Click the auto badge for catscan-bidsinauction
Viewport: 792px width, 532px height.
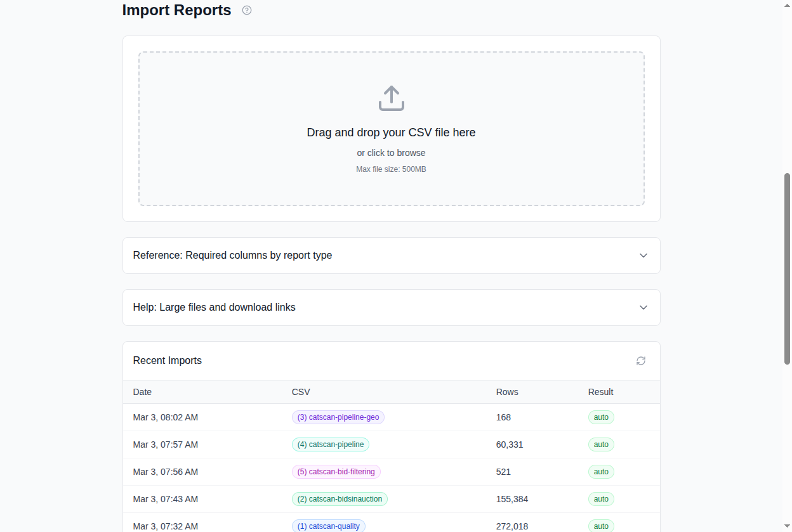[600, 499]
